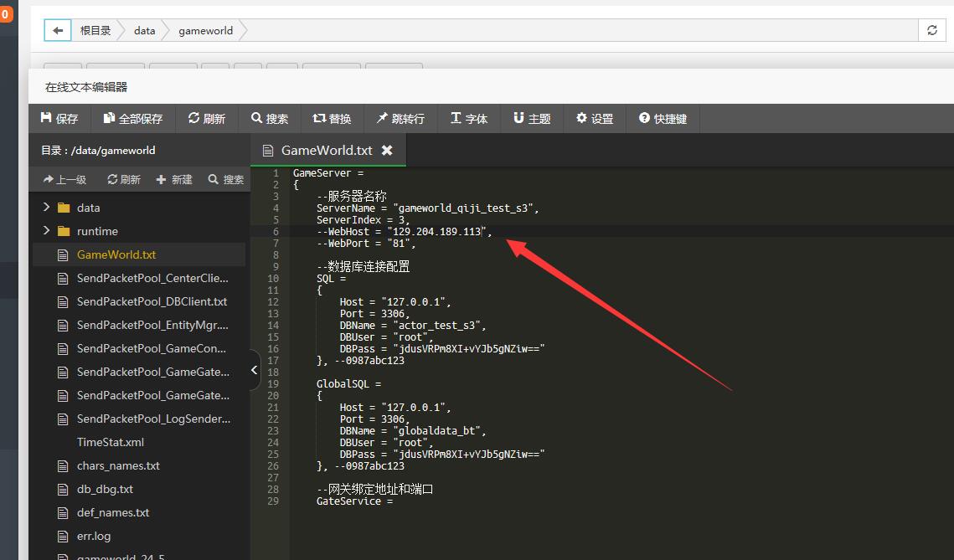Open the Theme menu in toolbar

[532, 119]
